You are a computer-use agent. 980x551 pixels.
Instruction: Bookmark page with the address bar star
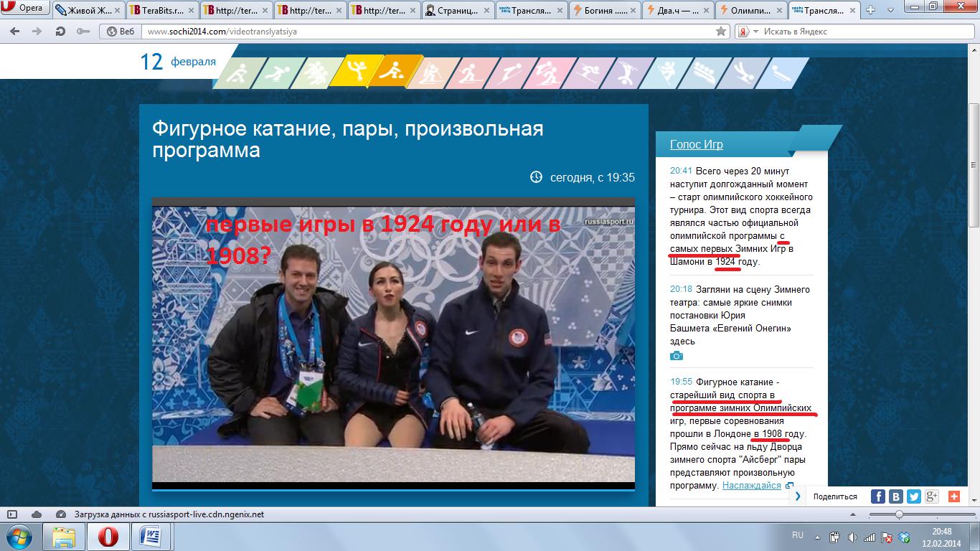(x=721, y=32)
